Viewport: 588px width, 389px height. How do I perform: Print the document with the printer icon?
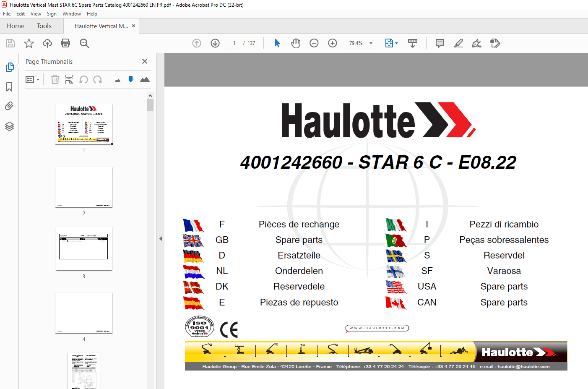click(x=65, y=43)
